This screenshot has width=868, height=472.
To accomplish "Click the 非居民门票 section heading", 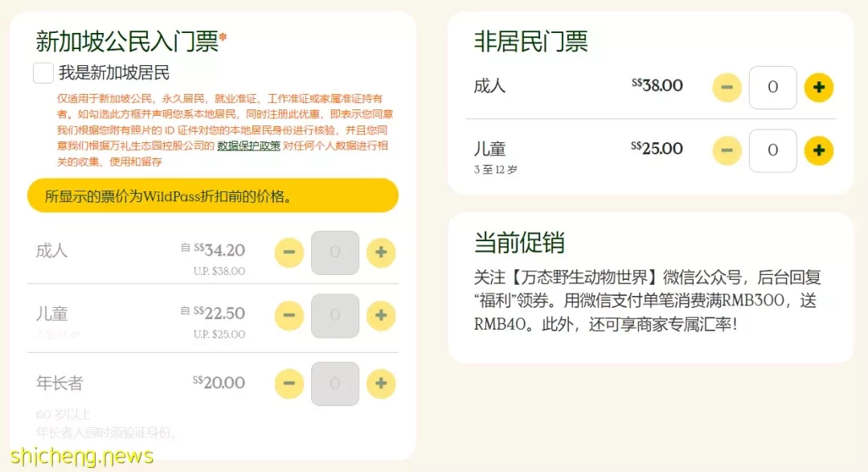I will click(530, 42).
